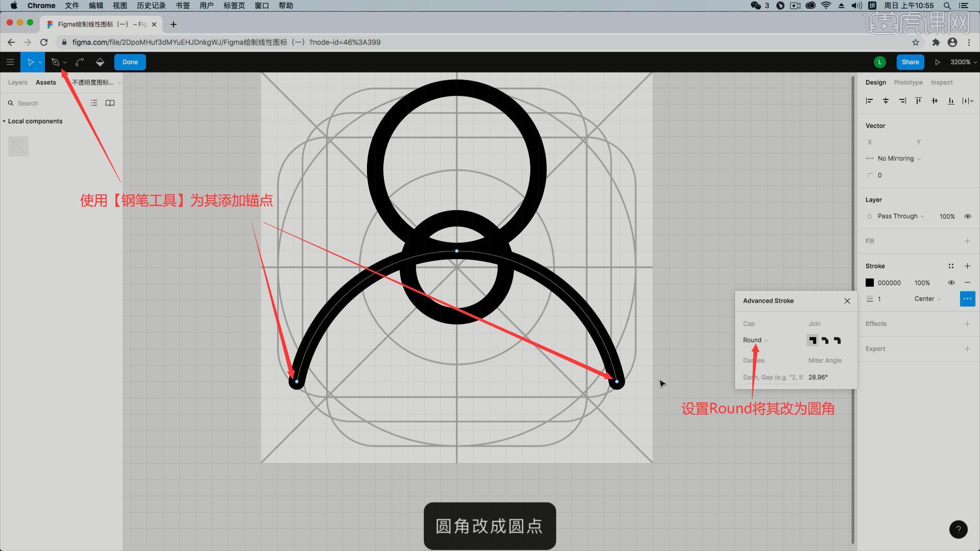Click the Present play icon
Image resolution: width=980 pixels, height=551 pixels.
pos(937,62)
